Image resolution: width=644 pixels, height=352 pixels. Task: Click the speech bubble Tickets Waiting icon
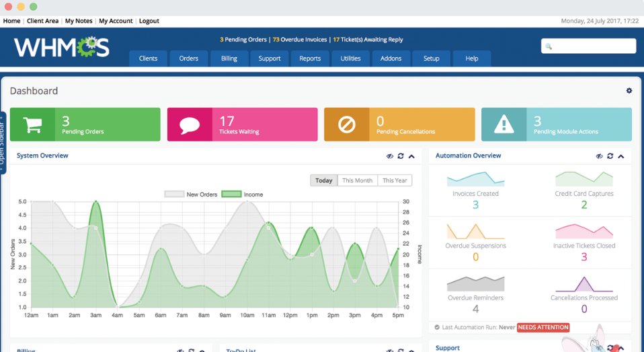pyautogui.click(x=190, y=125)
